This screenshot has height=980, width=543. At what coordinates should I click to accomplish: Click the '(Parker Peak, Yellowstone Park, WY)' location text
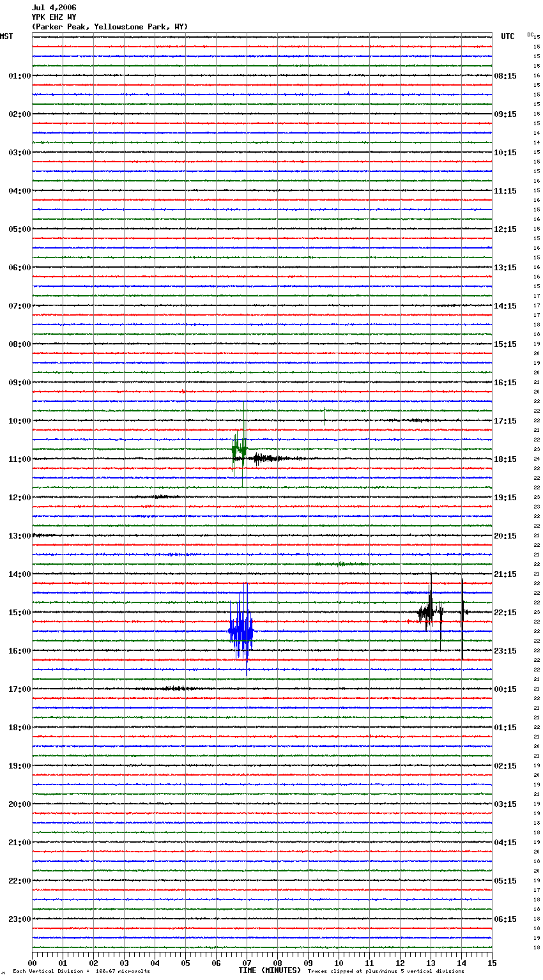tap(110, 27)
